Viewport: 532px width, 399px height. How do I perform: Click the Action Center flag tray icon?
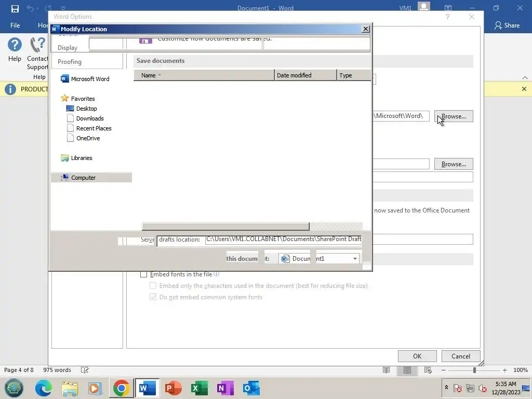click(x=457, y=388)
